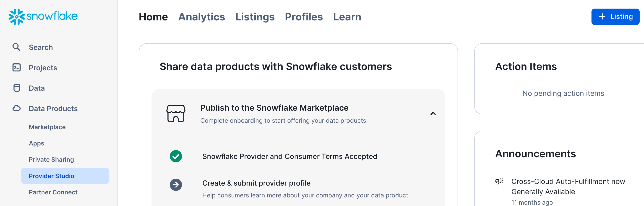Open Partner Connect in the sidebar
644x206 pixels.
(53, 192)
